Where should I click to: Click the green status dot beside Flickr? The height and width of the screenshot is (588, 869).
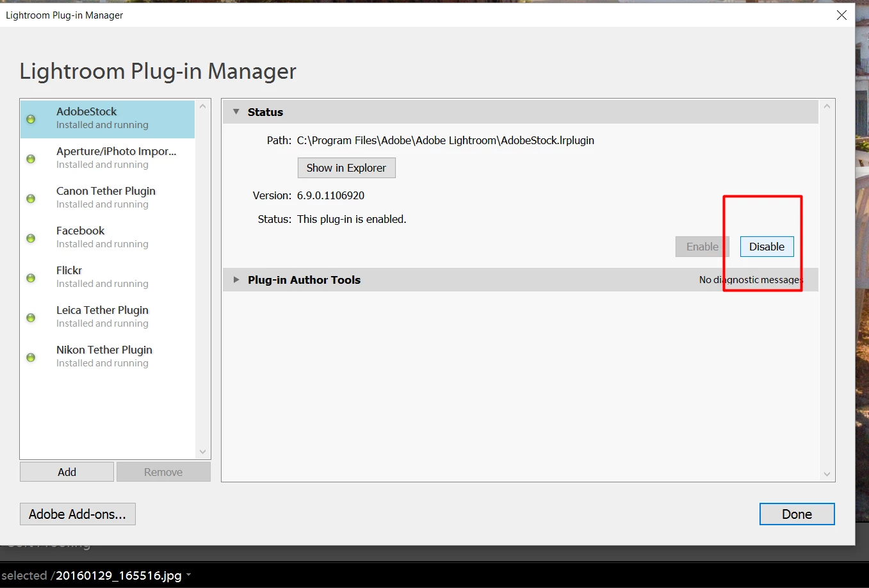point(31,278)
